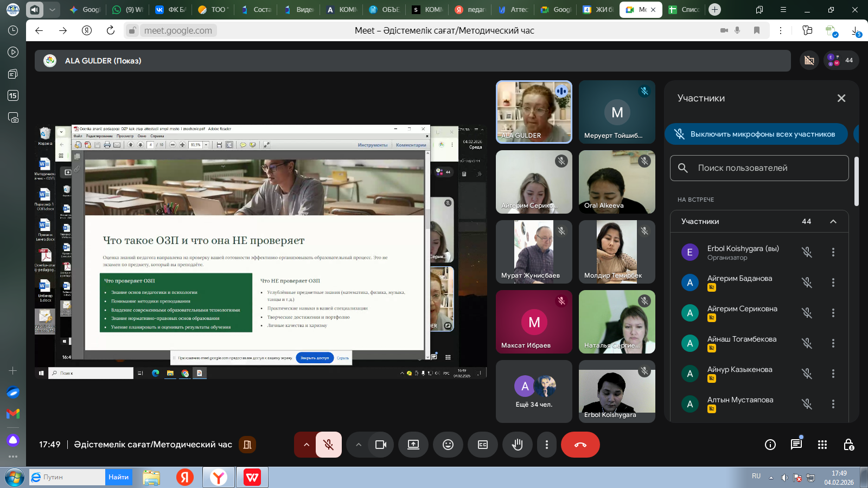
Task: Click the red leave call button
Action: (x=580, y=445)
